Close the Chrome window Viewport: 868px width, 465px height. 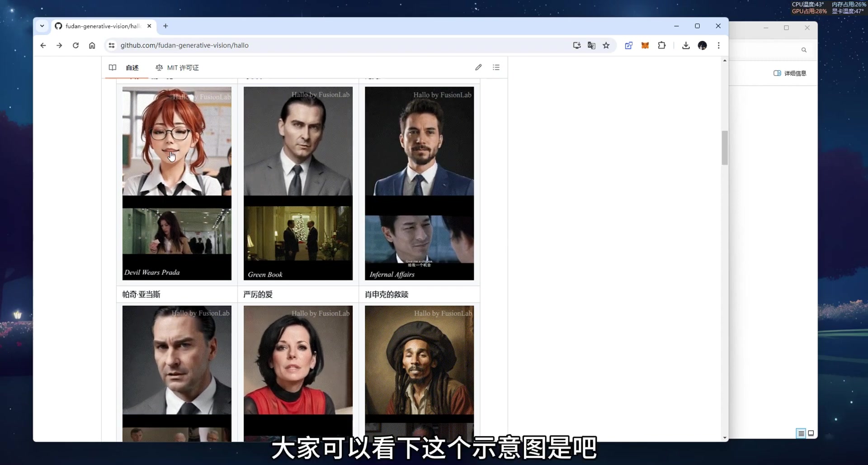[x=718, y=26]
